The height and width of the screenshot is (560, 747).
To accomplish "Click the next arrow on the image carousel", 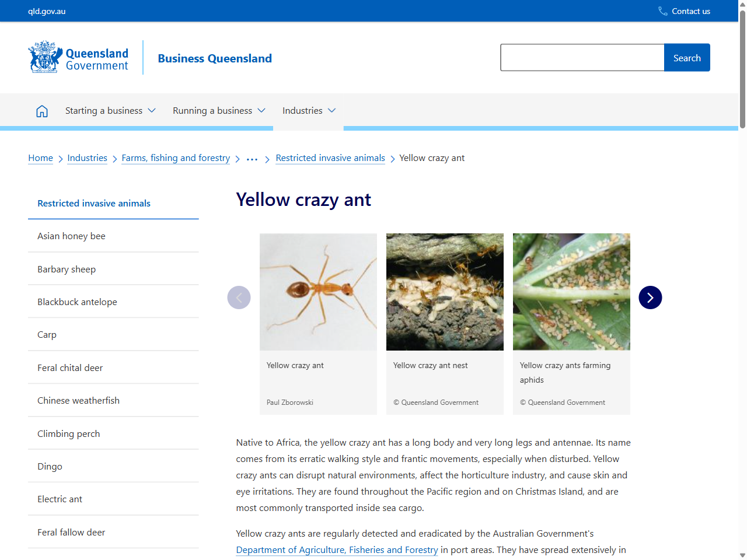I will pos(650,297).
